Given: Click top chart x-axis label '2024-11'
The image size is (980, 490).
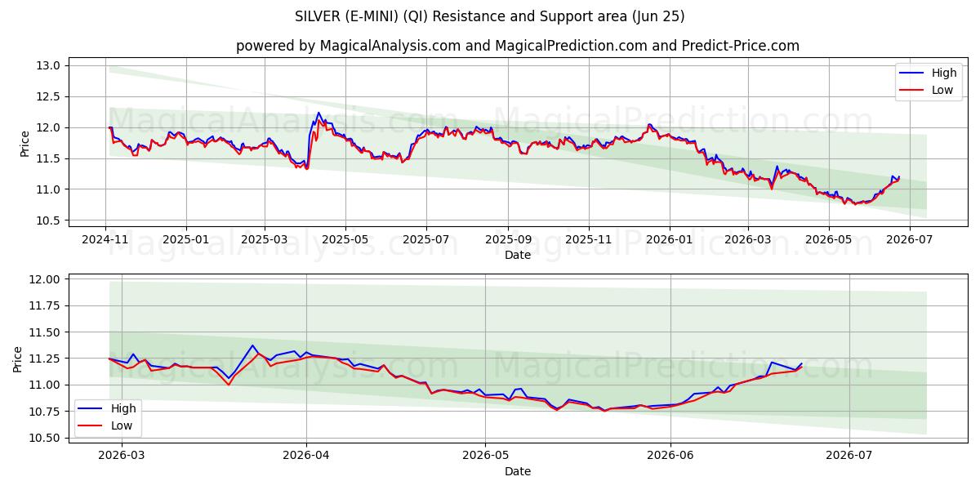Looking at the screenshot, I should (x=105, y=239).
